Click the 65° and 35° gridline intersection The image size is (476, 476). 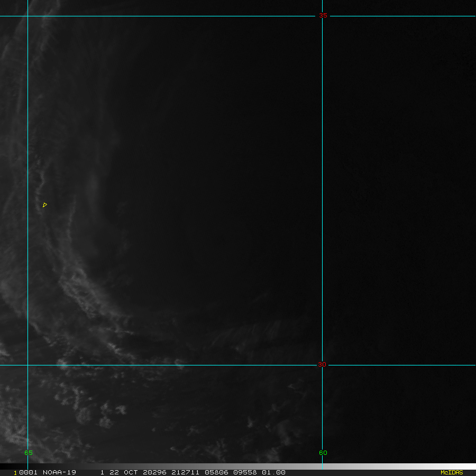click(x=28, y=16)
